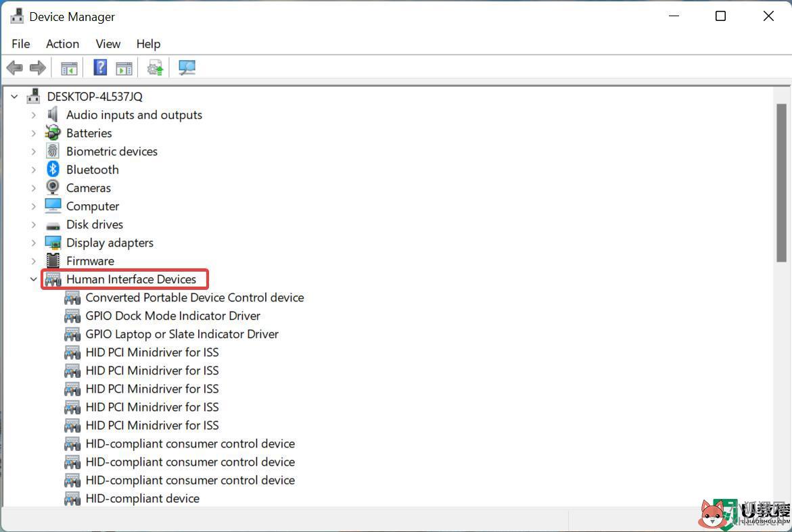Select the Cameras category label

(89, 188)
